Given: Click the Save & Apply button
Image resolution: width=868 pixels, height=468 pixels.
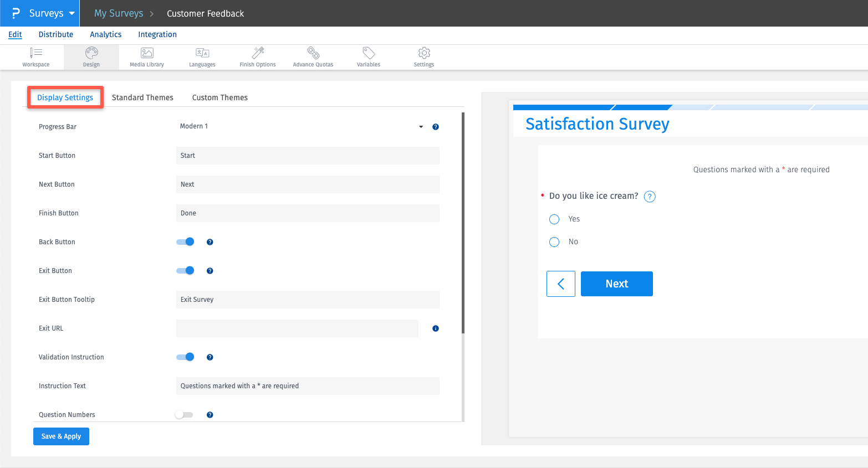Looking at the screenshot, I should point(61,436).
